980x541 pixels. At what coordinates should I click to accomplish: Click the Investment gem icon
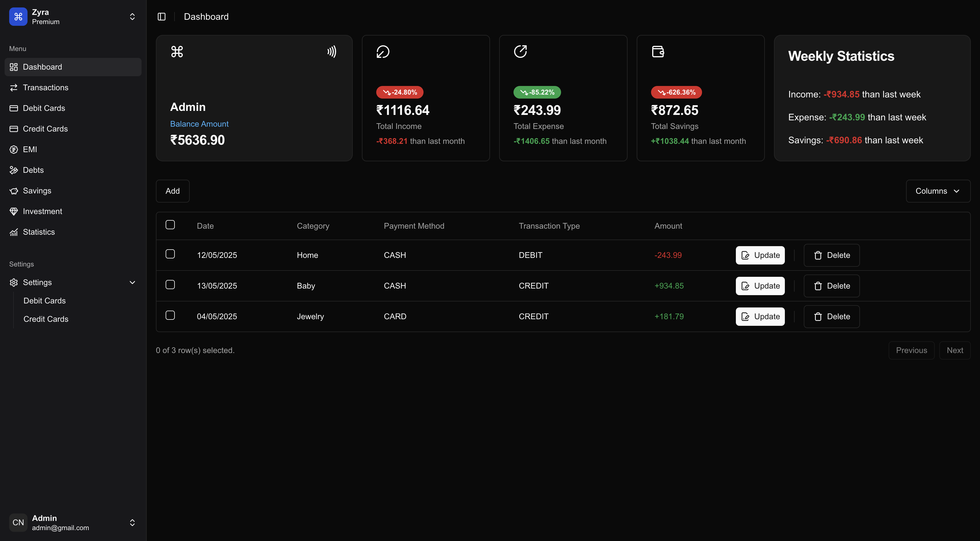point(14,211)
